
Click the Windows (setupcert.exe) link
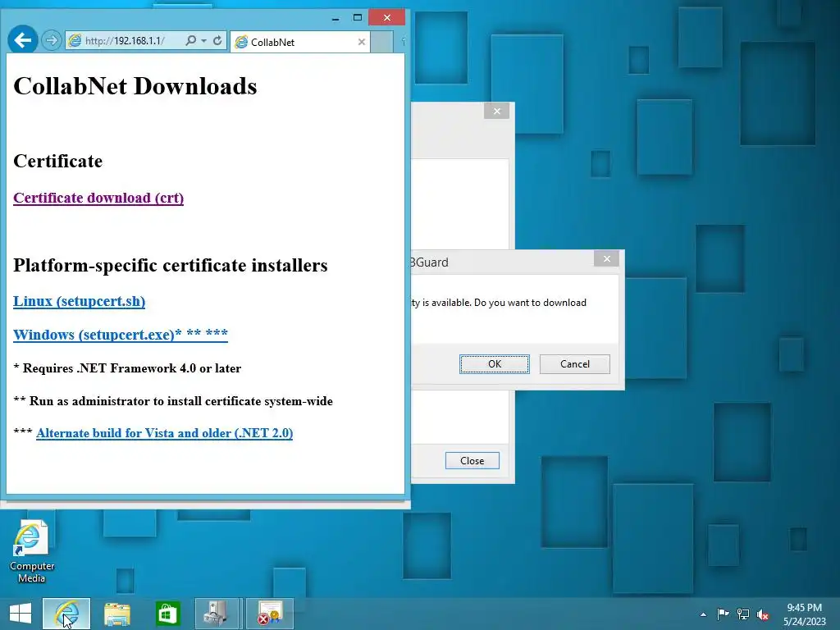tap(121, 335)
